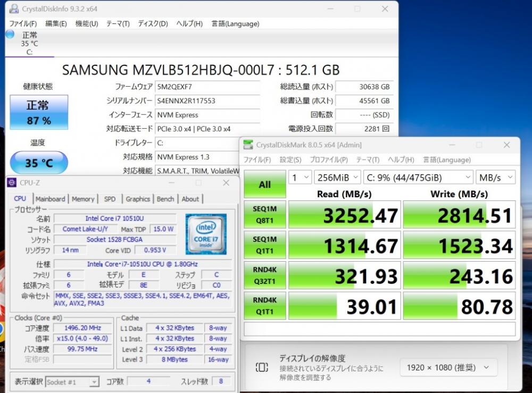Click the 35 °C temperature button
Image resolution: width=532 pixels, height=393 pixels.
39,163
